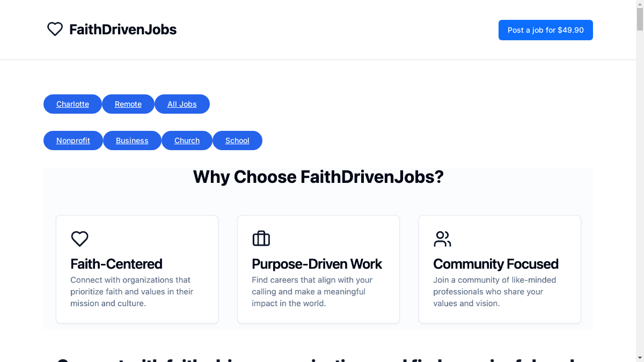Pick the School category filter

click(x=237, y=141)
